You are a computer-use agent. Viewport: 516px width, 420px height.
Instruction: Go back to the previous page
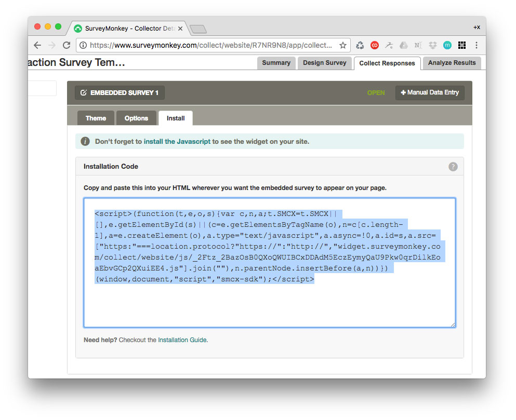click(x=37, y=45)
